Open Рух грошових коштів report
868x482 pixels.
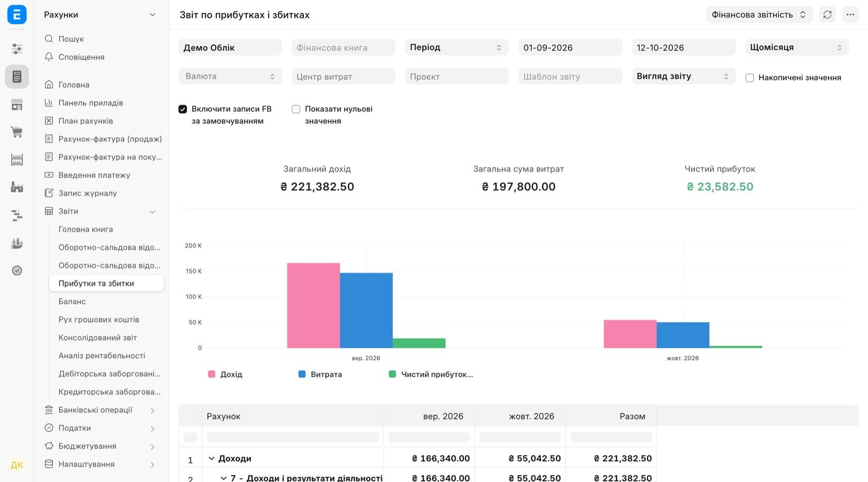coord(99,320)
